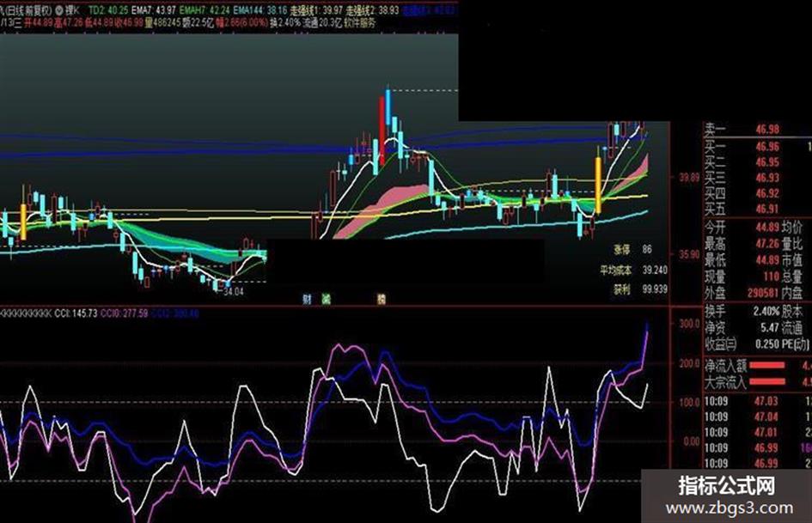
Task: Click the 100.0 CCI axis label
Action: tap(689, 402)
